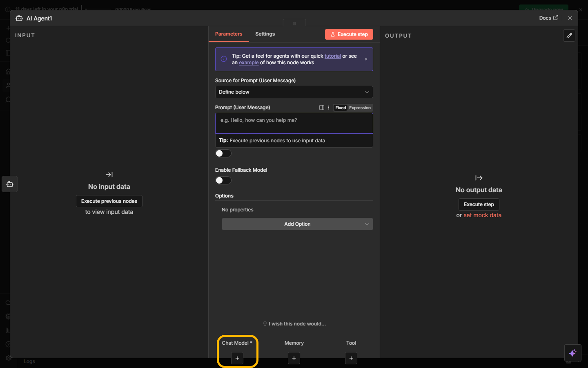Open the AI assistant sparkle button
The image size is (588, 368).
pos(572,353)
